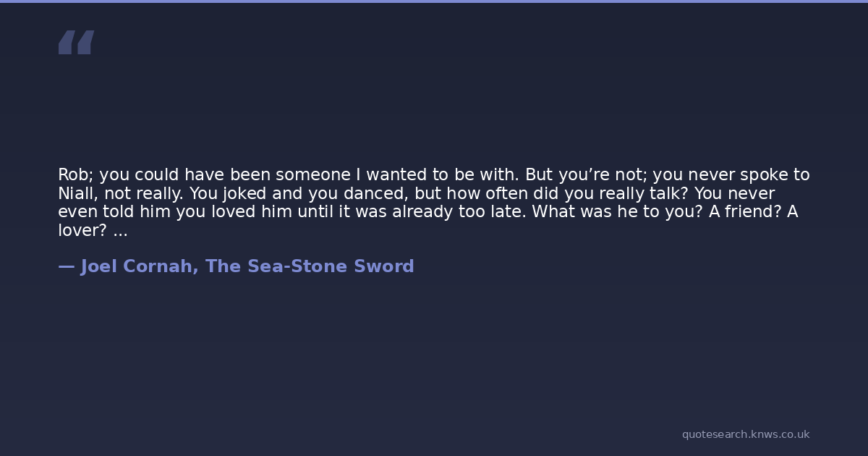Viewport: 868px width, 456px height.
Task: Open The Sea-Stone Sword book title
Action: coord(310,266)
